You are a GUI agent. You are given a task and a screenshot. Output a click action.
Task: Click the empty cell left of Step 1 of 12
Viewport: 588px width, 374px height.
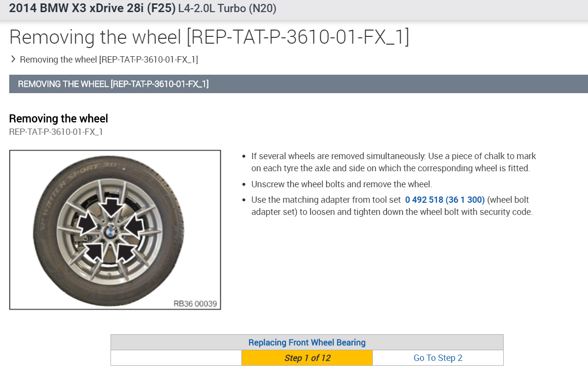coord(176,358)
